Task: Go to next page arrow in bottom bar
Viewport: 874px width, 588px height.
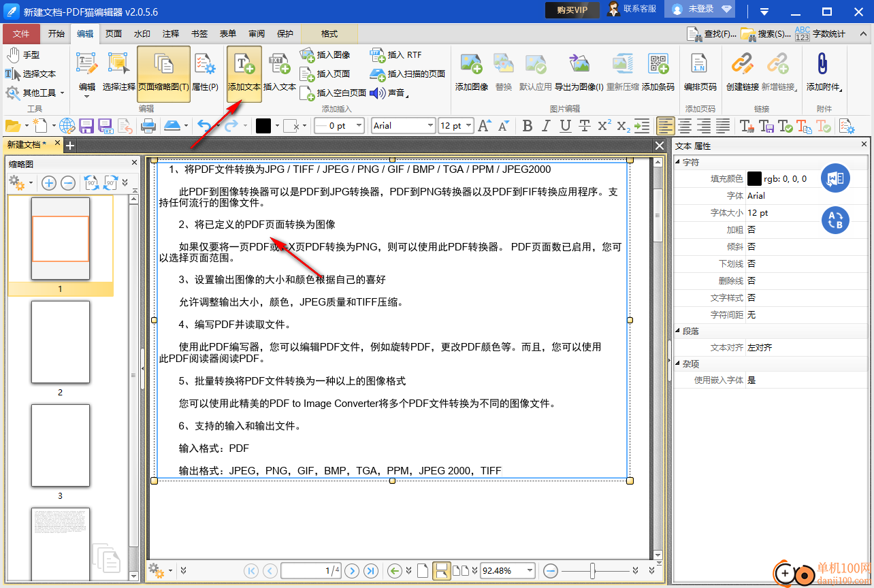Action: (x=352, y=570)
